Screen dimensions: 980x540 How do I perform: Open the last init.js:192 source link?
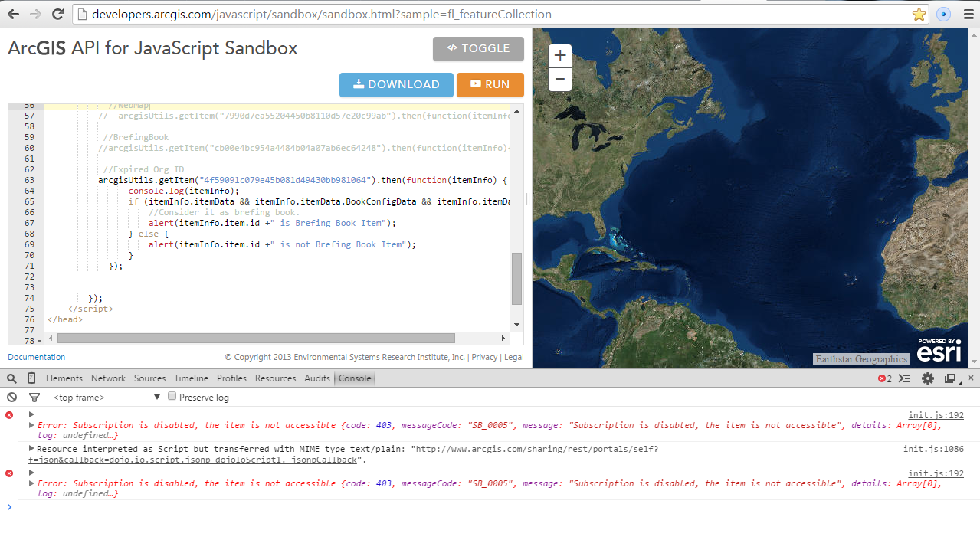936,473
